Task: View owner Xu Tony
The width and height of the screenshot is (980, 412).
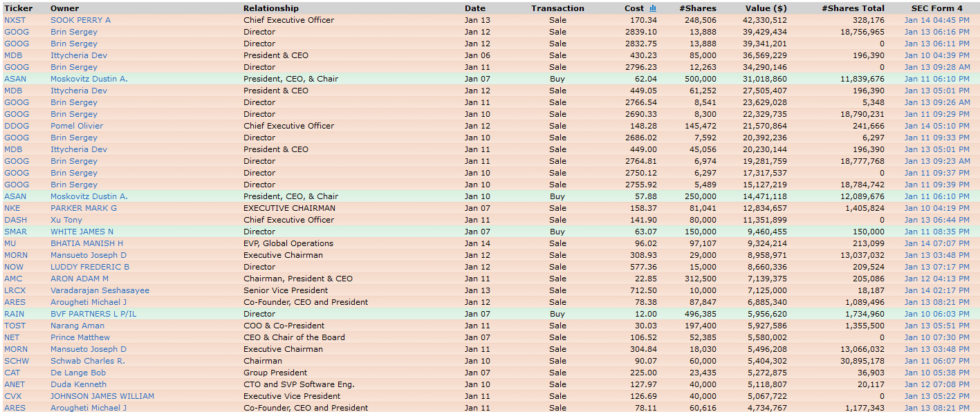Action: tap(66, 220)
